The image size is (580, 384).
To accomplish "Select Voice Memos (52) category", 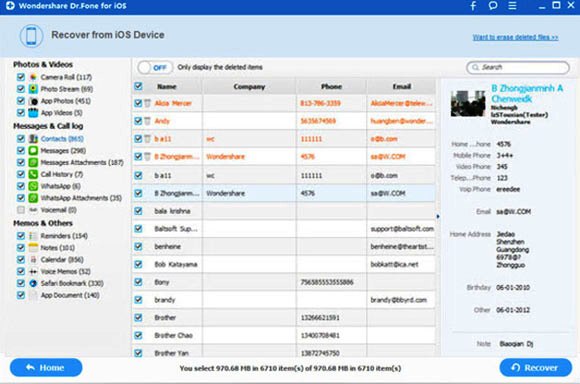I will (x=65, y=271).
